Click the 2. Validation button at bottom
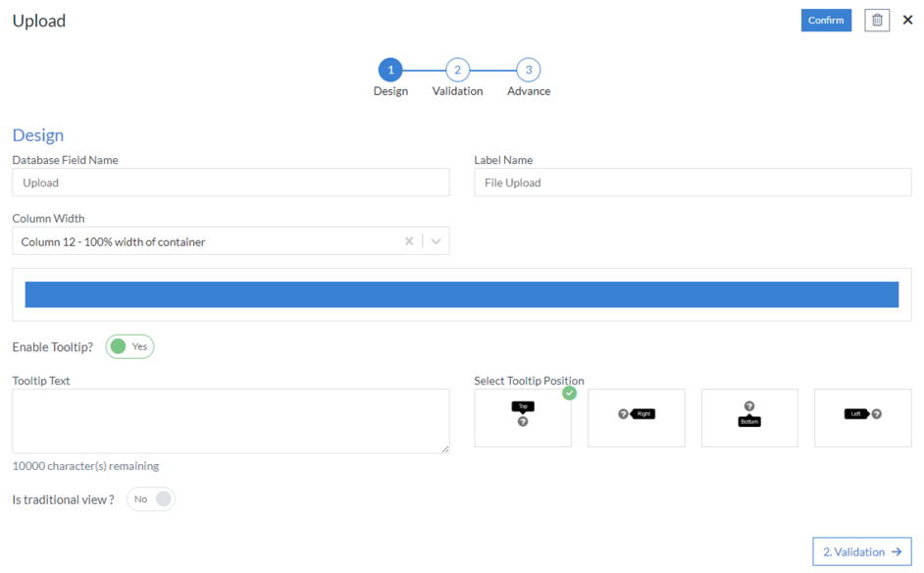Viewport: 924px width, 573px height. 861,550
